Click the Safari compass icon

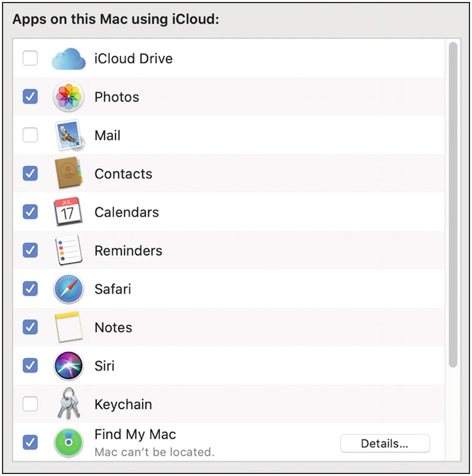(68, 289)
